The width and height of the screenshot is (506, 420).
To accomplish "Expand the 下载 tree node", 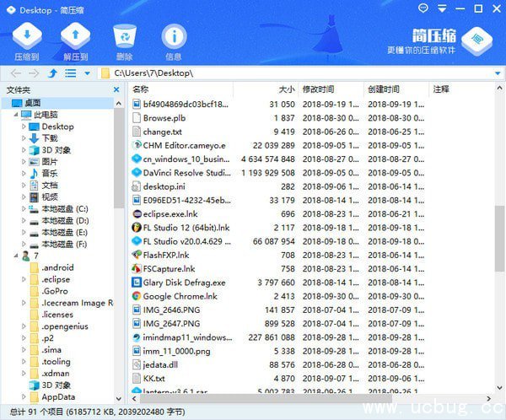I will (24, 138).
